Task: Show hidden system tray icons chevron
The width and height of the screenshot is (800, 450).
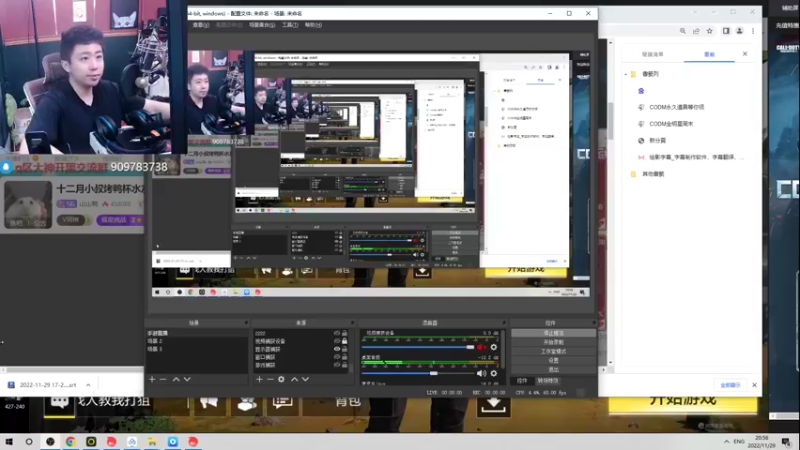Action: 726,442
